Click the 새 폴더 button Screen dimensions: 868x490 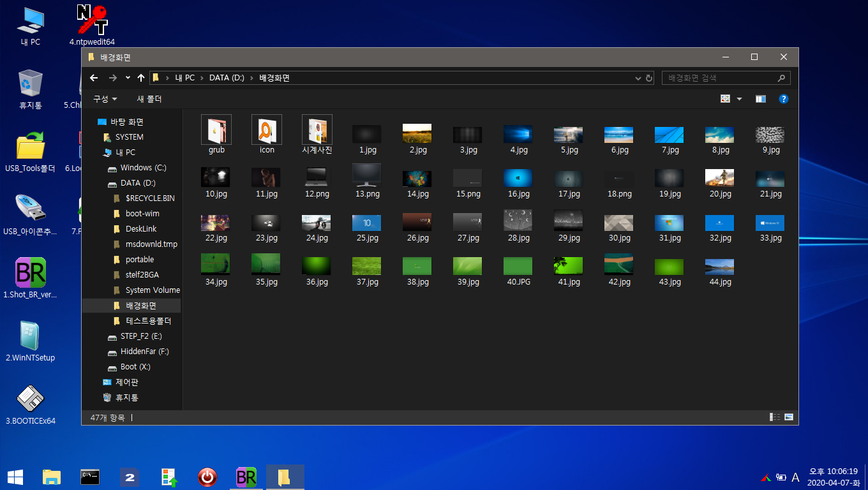pyautogui.click(x=149, y=99)
